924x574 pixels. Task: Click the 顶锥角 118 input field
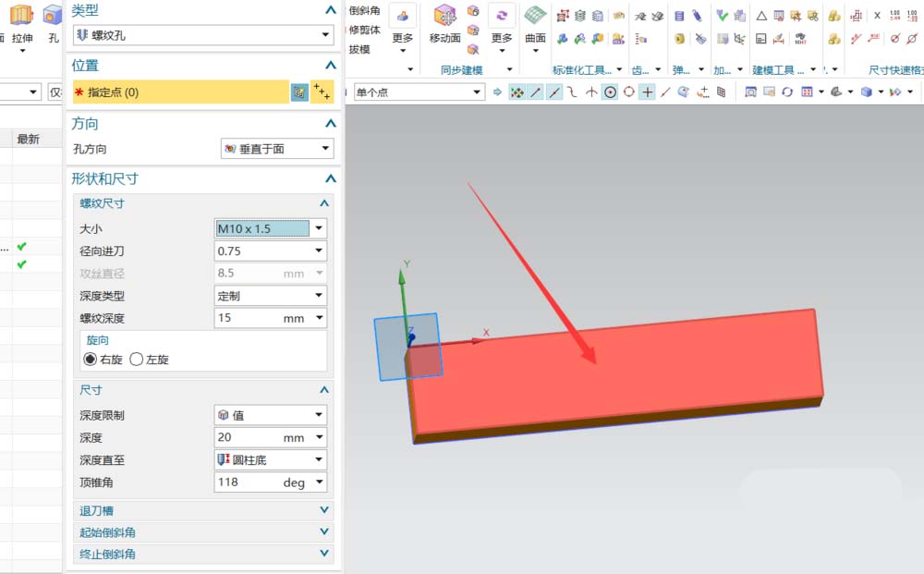tap(271, 482)
